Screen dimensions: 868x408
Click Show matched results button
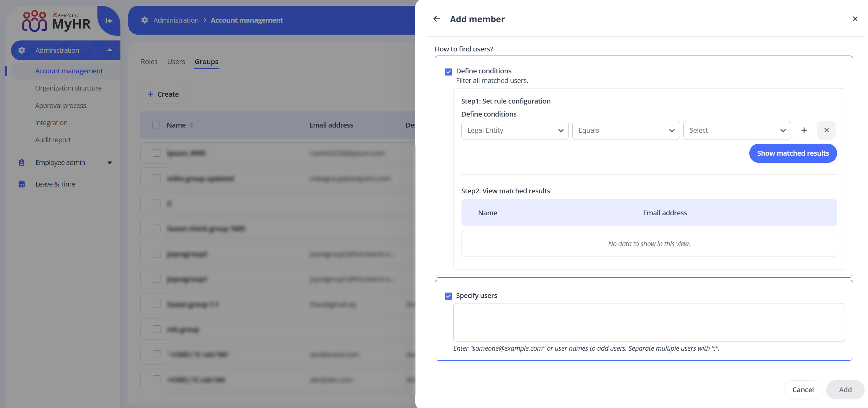(793, 153)
